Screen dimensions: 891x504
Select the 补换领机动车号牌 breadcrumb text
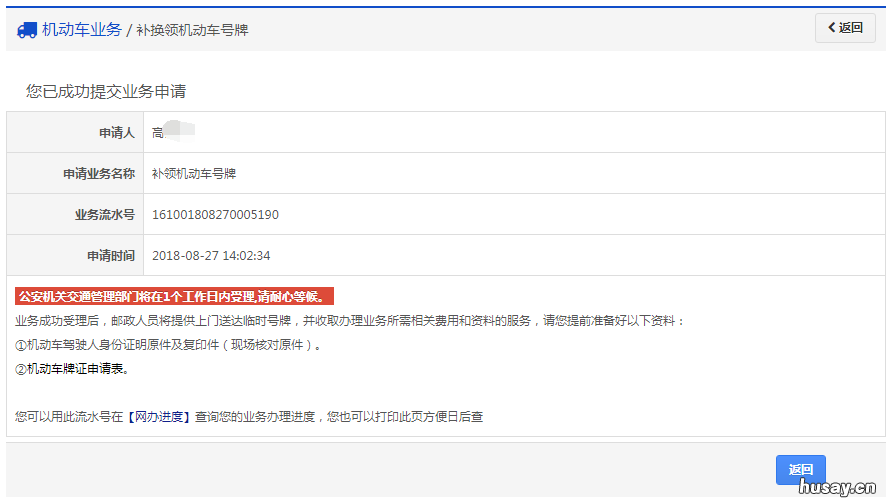pos(192,30)
